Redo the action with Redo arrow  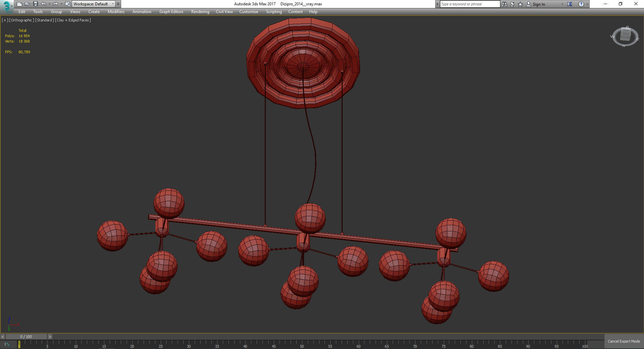55,4
